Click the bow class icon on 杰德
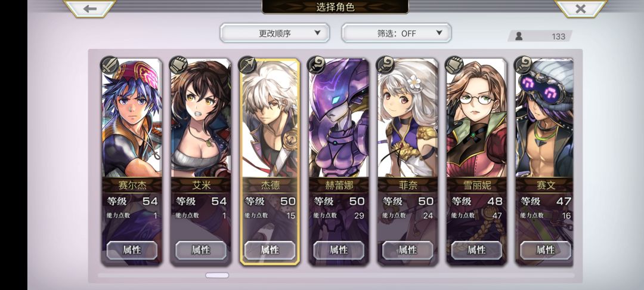Screen dimensions: 644x290 [247, 65]
